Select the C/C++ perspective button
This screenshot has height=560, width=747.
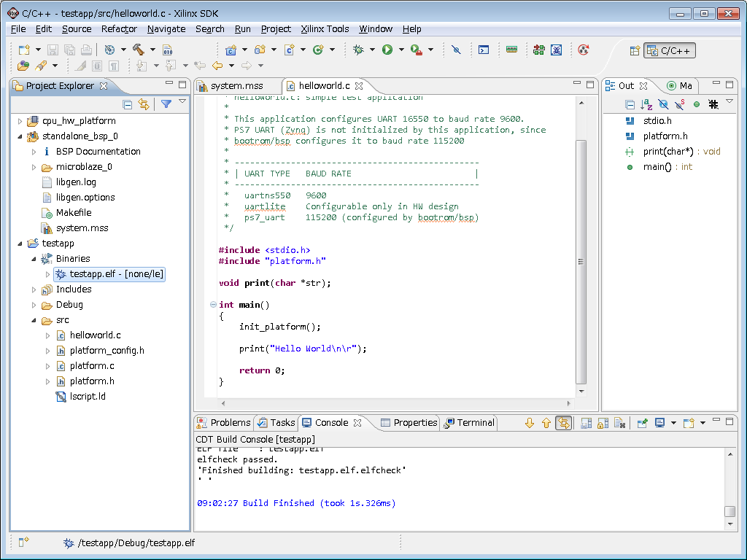(x=670, y=50)
